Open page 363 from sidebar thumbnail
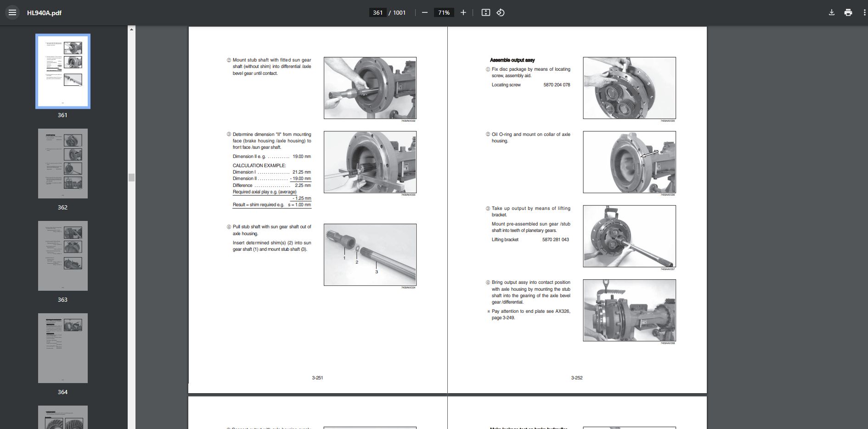This screenshot has height=429, width=868. pyautogui.click(x=62, y=256)
